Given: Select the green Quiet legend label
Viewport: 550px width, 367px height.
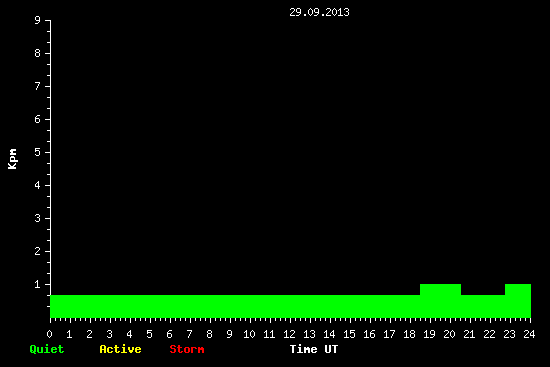Looking at the screenshot, I should tap(47, 349).
